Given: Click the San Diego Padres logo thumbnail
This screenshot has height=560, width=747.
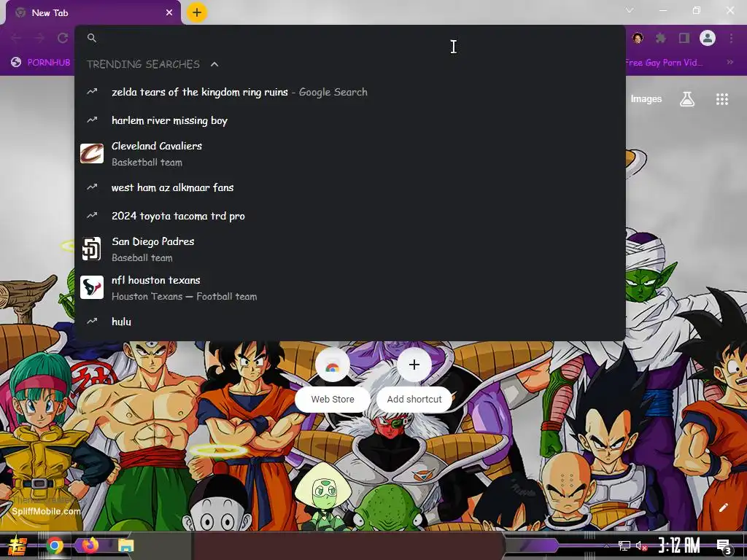Looking at the screenshot, I should [92, 249].
